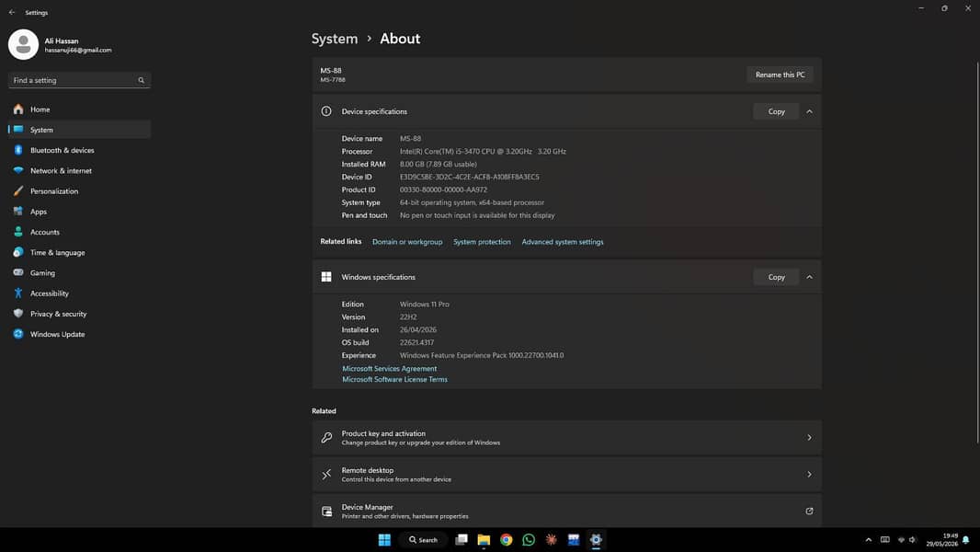Image resolution: width=980 pixels, height=552 pixels.
Task: Click the Gaming controller icon in sidebar
Action: point(18,272)
